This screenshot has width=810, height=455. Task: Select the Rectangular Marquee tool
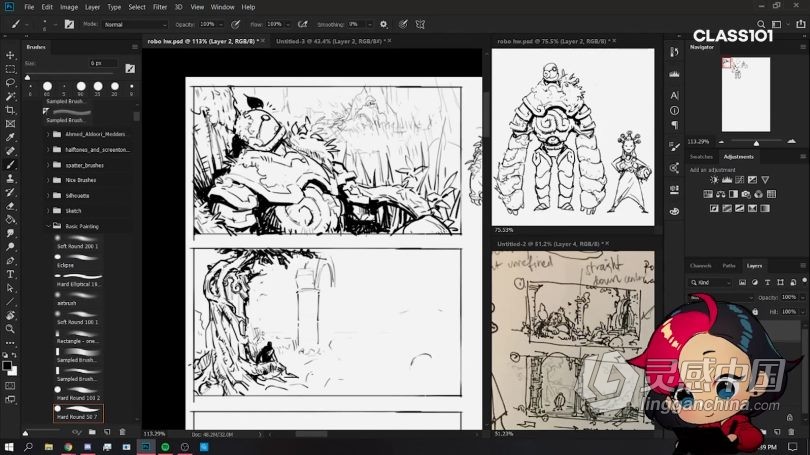tap(10, 69)
